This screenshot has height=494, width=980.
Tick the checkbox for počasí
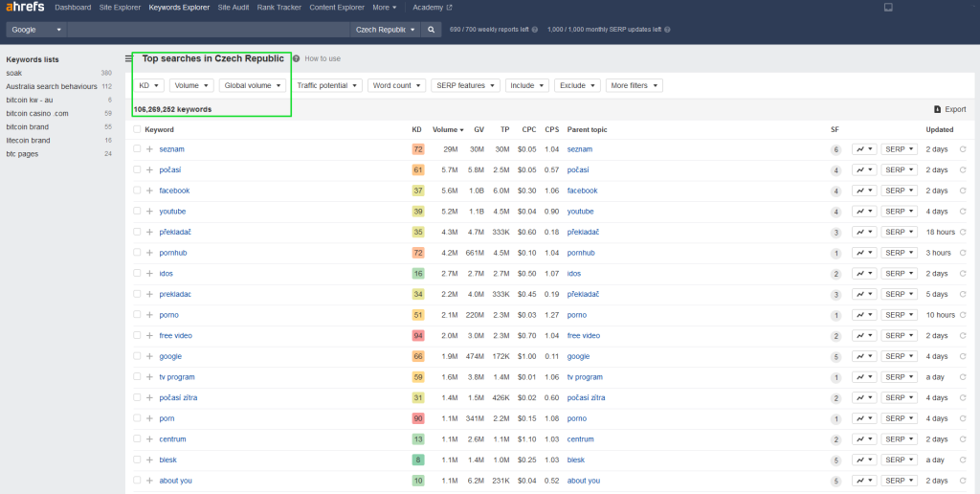click(137, 169)
